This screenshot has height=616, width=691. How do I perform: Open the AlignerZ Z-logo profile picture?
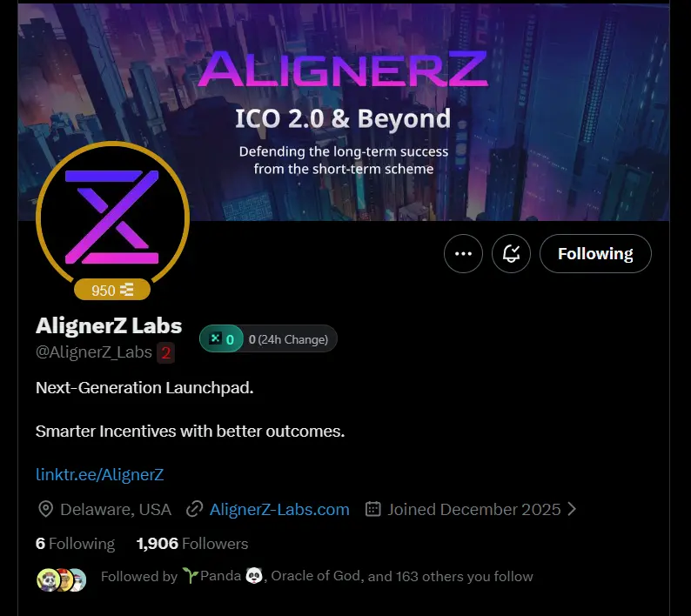tap(112, 218)
